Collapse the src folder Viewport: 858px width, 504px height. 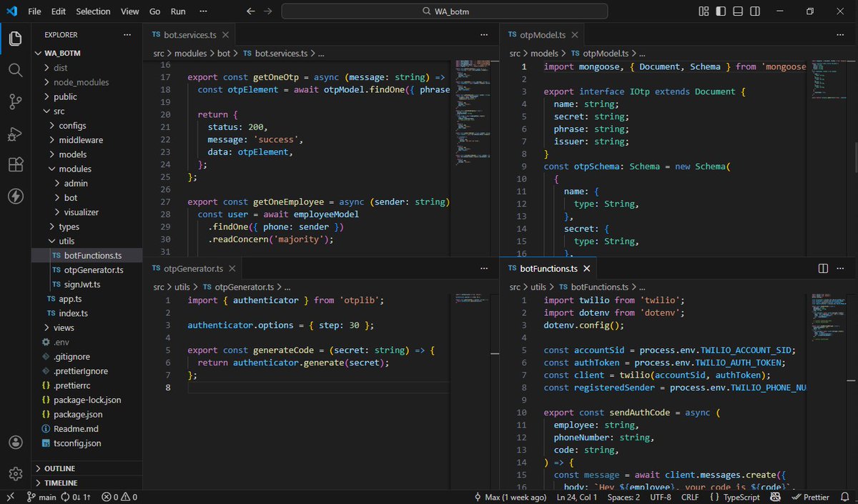click(87, 111)
